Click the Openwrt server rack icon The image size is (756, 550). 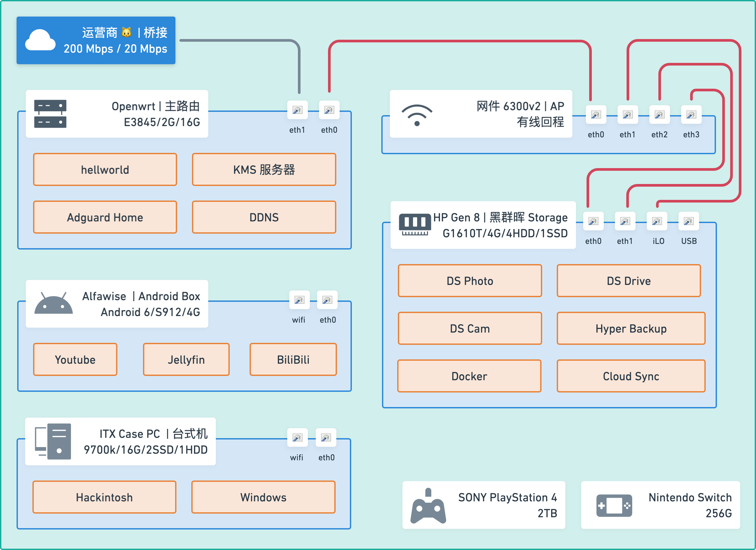point(50,114)
